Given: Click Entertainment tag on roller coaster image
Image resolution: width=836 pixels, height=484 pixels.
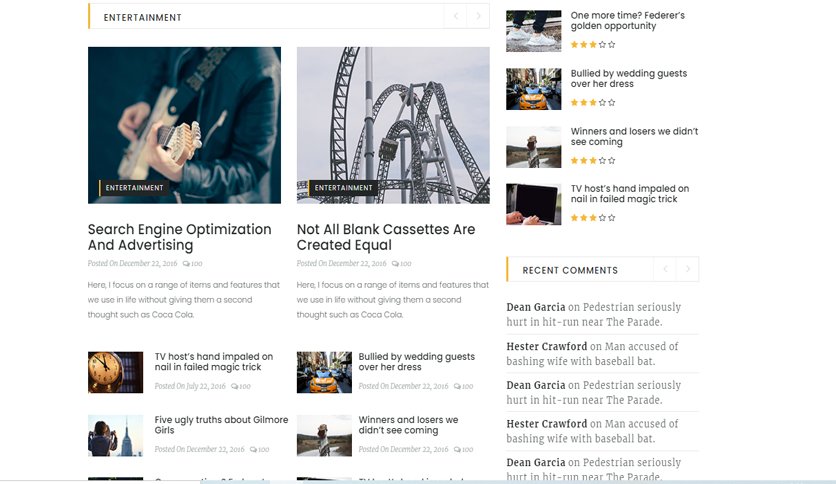Looking at the screenshot, I should click(x=343, y=188).
